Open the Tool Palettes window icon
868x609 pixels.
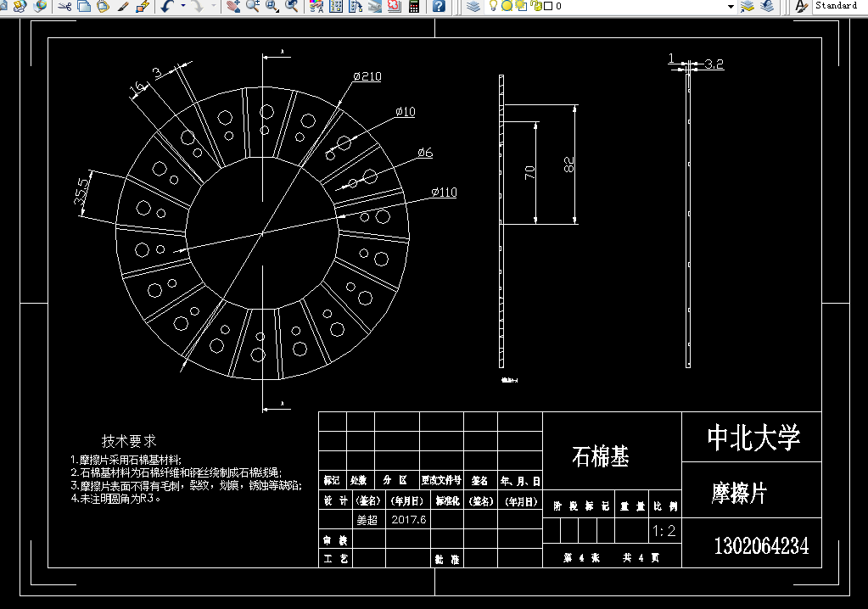click(356, 6)
